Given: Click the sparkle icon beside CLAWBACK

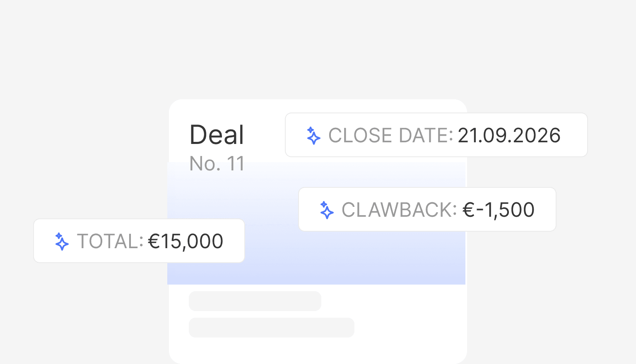Looking at the screenshot, I should 327,210.
